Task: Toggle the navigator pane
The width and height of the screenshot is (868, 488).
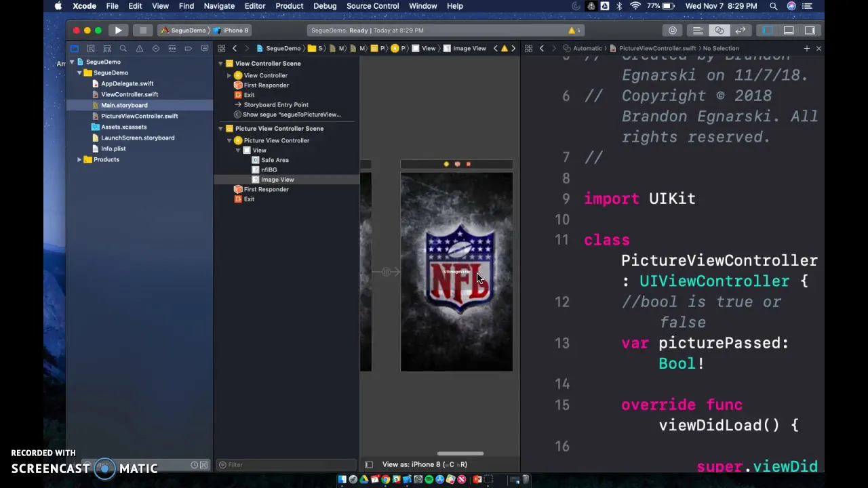Action: click(x=768, y=30)
